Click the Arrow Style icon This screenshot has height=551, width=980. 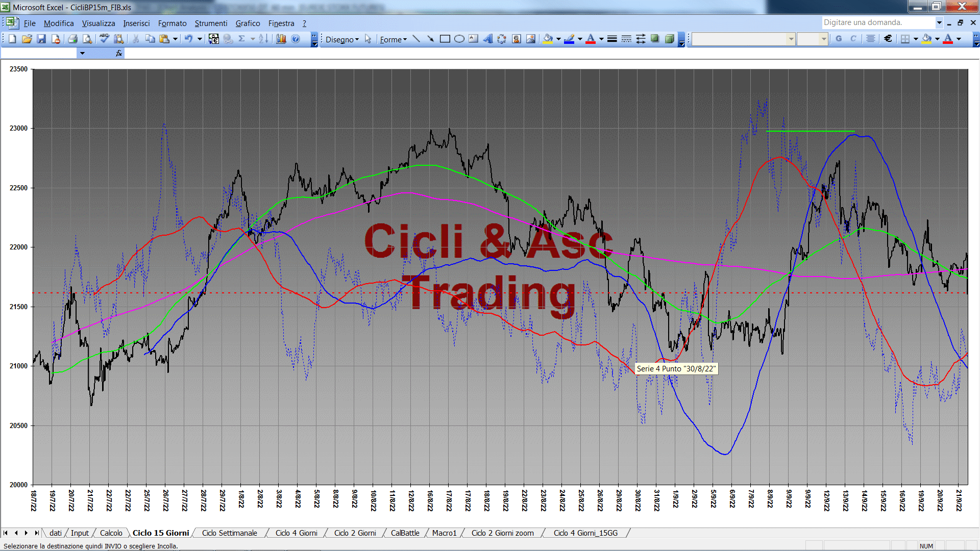641,39
